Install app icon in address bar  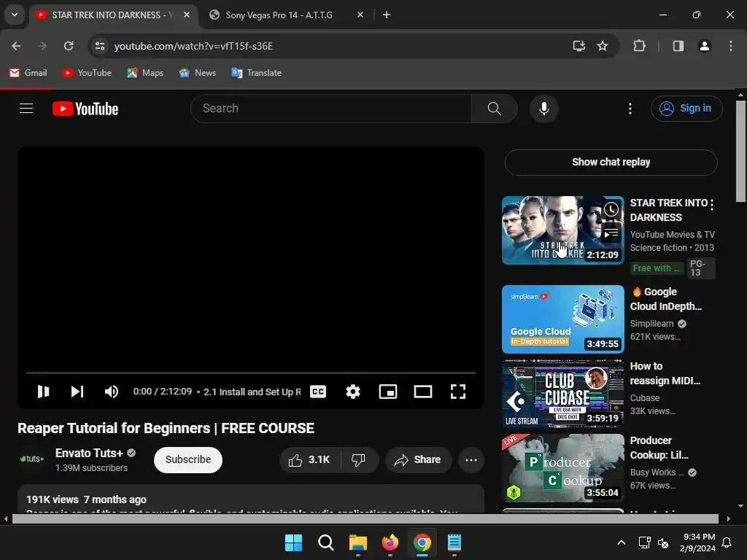point(578,46)
